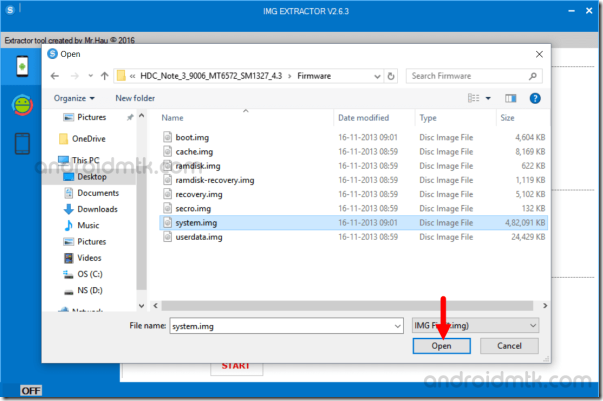Click the userdata.img file icon
Screen dimensions: 603x401
pyautogui.click(x=167, y=237)
